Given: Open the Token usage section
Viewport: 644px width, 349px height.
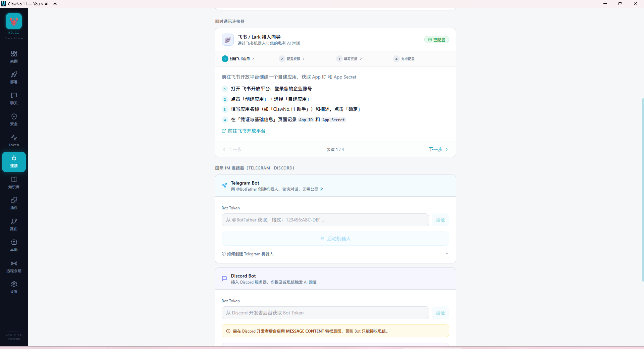Looking at the screenshot, I should (x=14, y=141).
